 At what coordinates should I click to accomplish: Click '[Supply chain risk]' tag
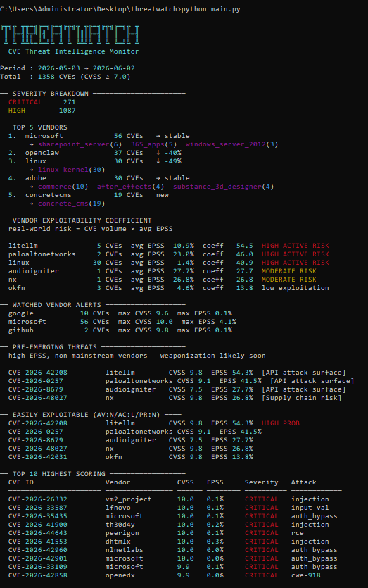point(302,397)
